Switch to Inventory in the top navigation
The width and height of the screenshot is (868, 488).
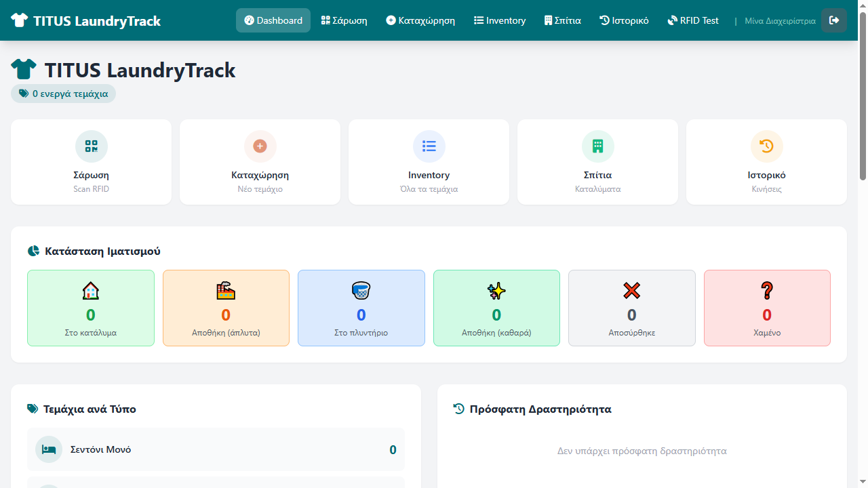(x=500, y=20)
